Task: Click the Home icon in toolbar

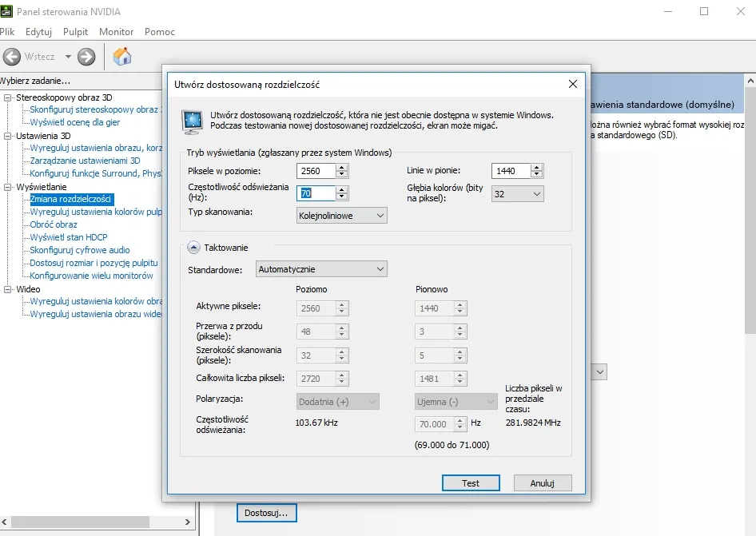Action: coord(122,57)
